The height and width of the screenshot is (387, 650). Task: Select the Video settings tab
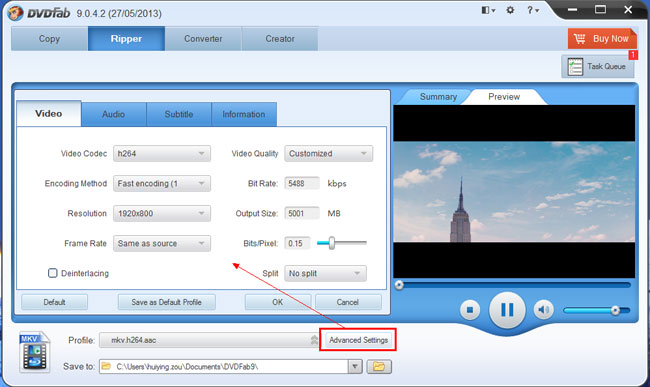[x=49, y=114]
